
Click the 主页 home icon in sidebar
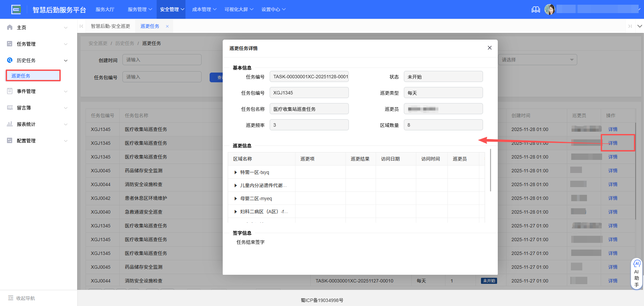[10, 28]
